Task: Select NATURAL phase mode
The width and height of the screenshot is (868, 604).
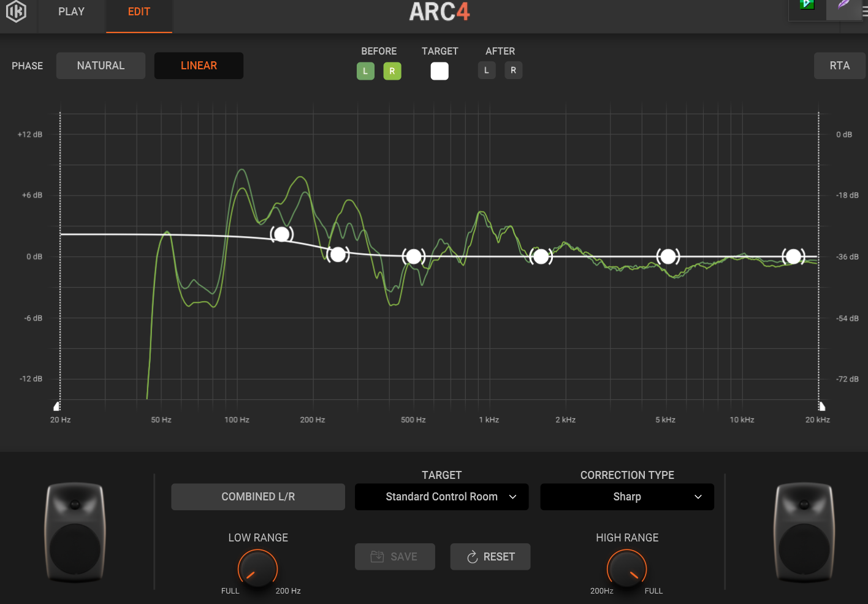Action: point(101,66)
